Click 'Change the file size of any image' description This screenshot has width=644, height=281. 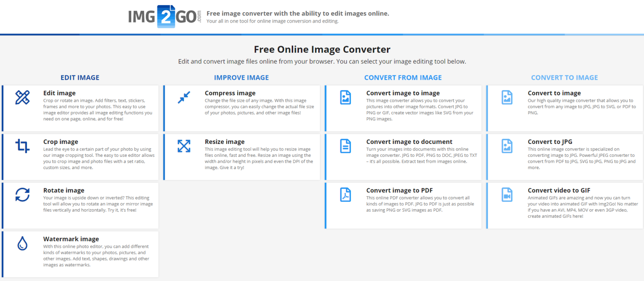pos(259,107)
